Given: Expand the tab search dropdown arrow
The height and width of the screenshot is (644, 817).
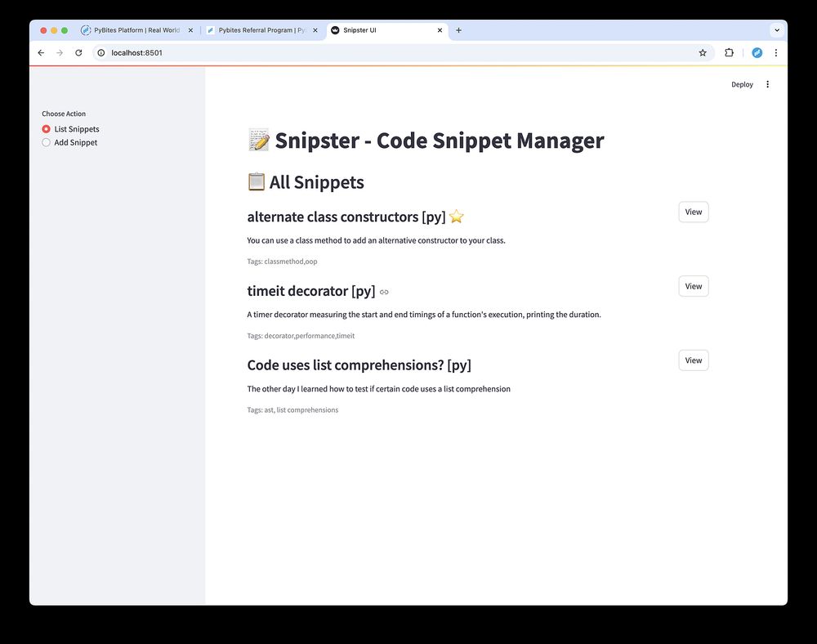Looking at the screenshot, I should click(777, 30).
